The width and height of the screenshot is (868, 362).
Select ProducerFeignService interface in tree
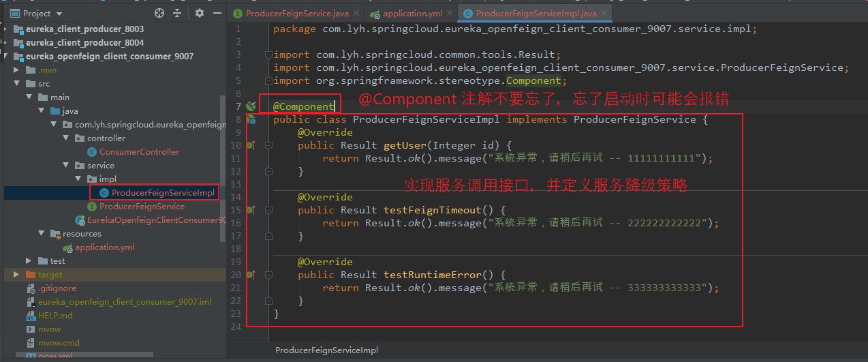pos(142,207)
